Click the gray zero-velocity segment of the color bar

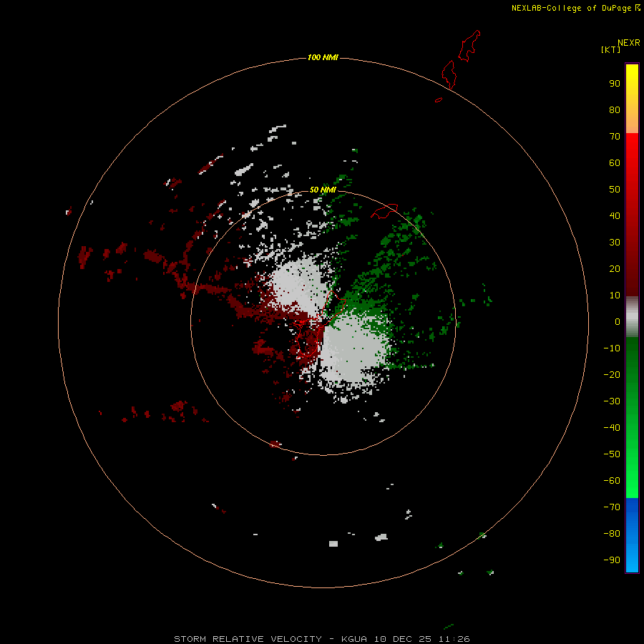click(x=632, y=317)
